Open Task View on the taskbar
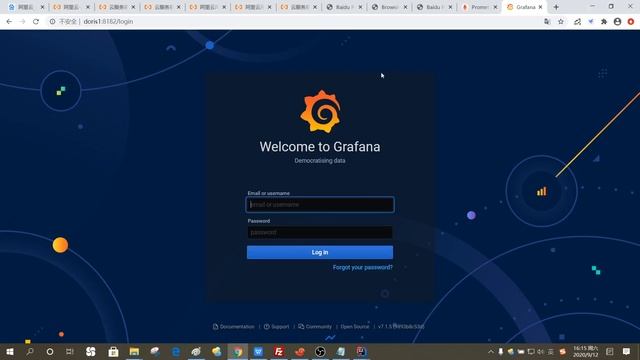 pos(70,351)
